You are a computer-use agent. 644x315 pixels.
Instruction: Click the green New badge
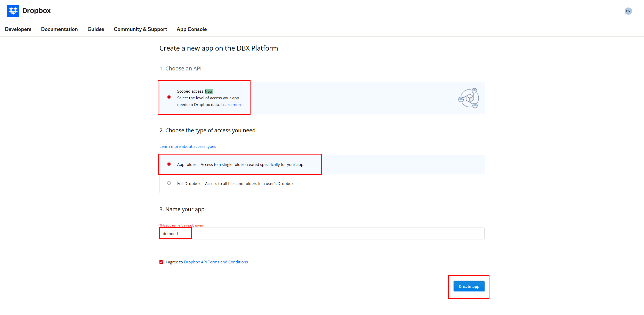pyautogui.click(x=208, y=91)
